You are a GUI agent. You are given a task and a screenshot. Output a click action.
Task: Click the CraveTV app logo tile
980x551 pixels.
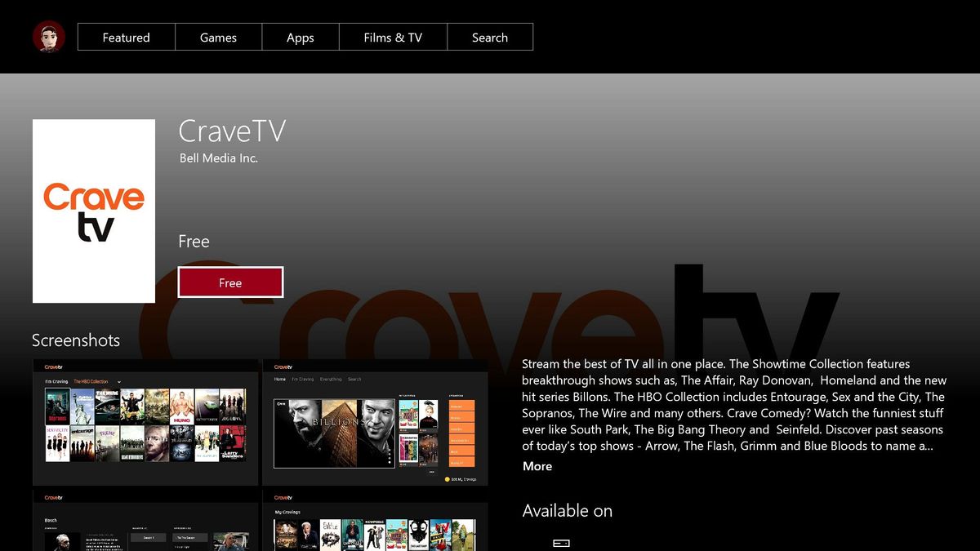pos(94,211)
